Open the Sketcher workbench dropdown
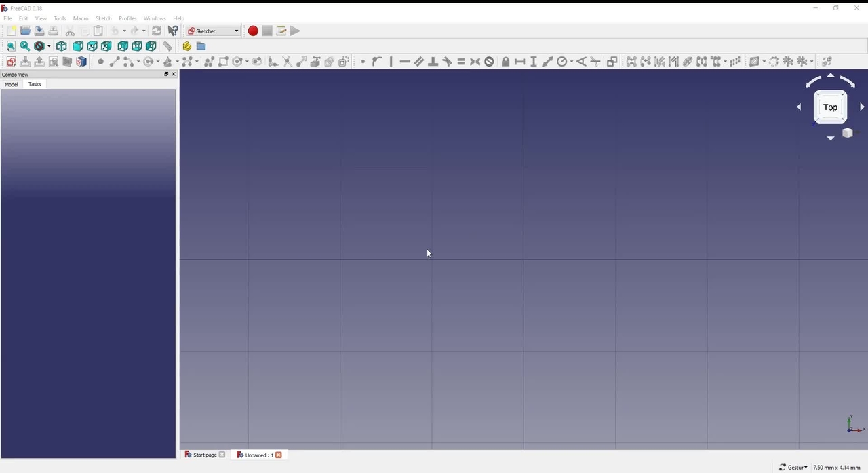The width and height of the screenshot is (868, 473). pyautogui.click(x=214, y=31)
